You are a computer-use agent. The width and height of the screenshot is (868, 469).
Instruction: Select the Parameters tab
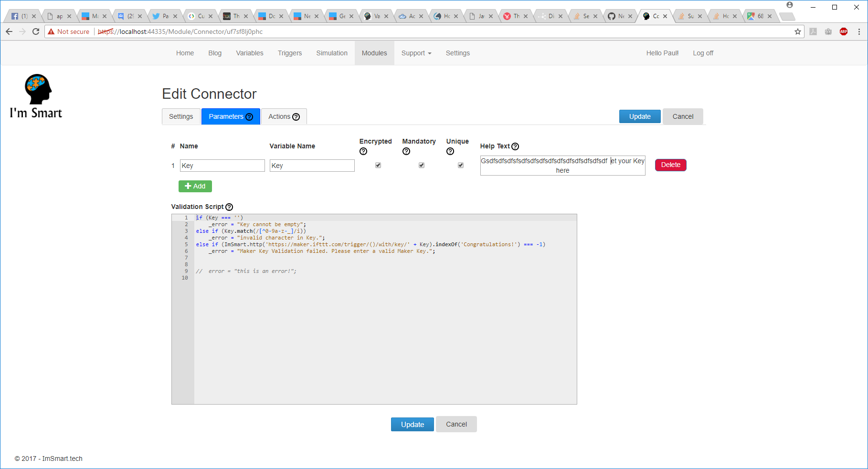(231, 116)
